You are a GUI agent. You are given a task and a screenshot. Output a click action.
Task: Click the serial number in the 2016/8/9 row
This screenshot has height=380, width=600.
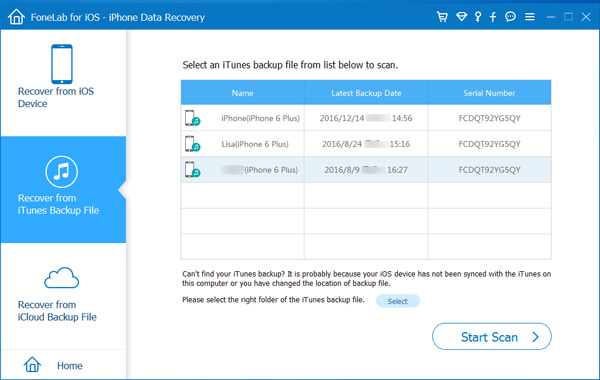(489, 170)
